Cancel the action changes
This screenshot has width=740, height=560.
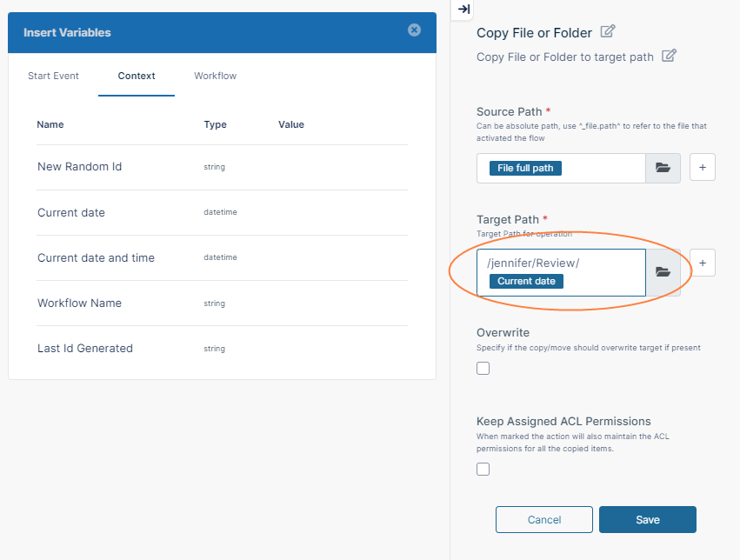[x=543, y=519]
